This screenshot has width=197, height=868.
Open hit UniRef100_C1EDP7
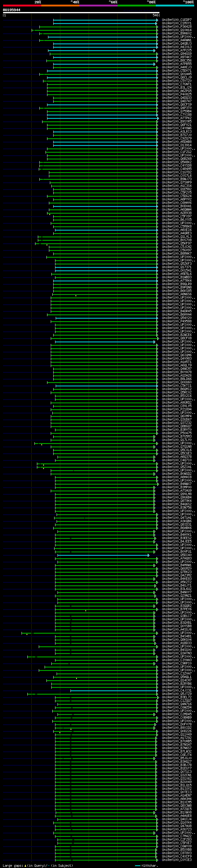tap(176, 20)
